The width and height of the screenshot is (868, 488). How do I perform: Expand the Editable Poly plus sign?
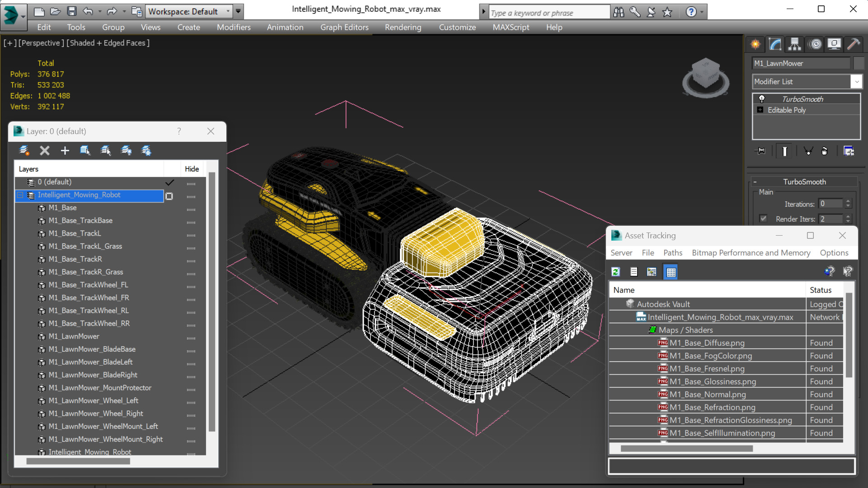760,110
